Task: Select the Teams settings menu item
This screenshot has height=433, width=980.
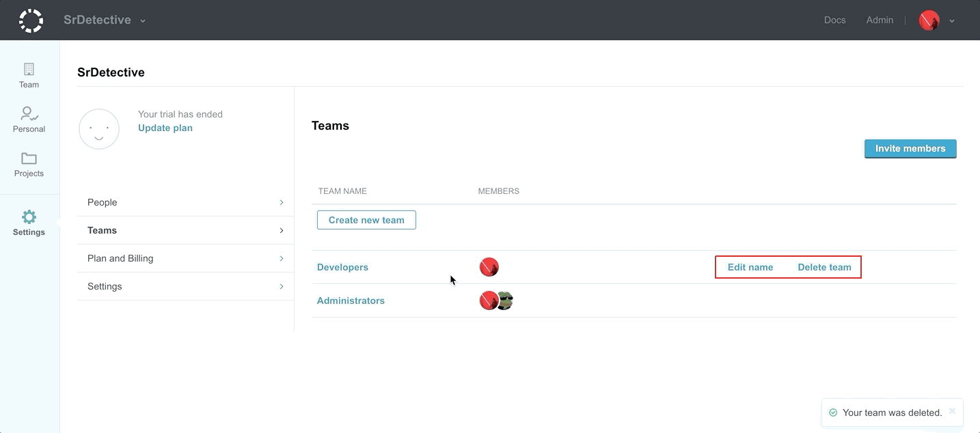Action: [185, 230]
